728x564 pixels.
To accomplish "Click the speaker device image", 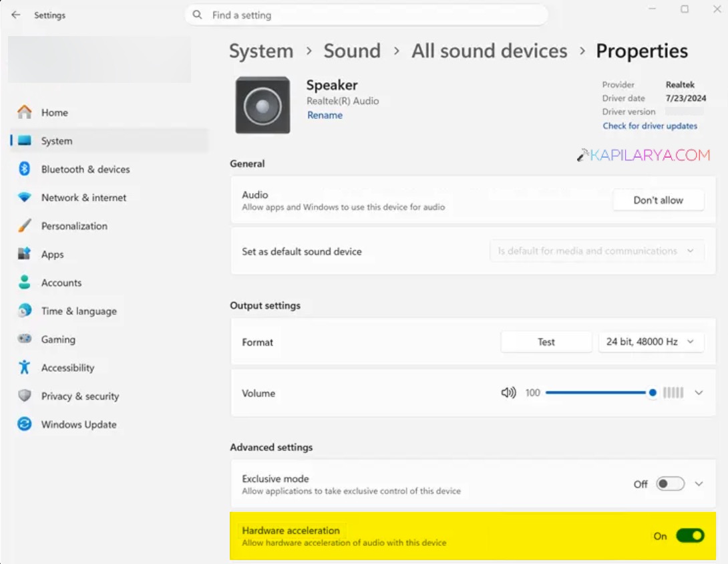I will click(262, 106).
